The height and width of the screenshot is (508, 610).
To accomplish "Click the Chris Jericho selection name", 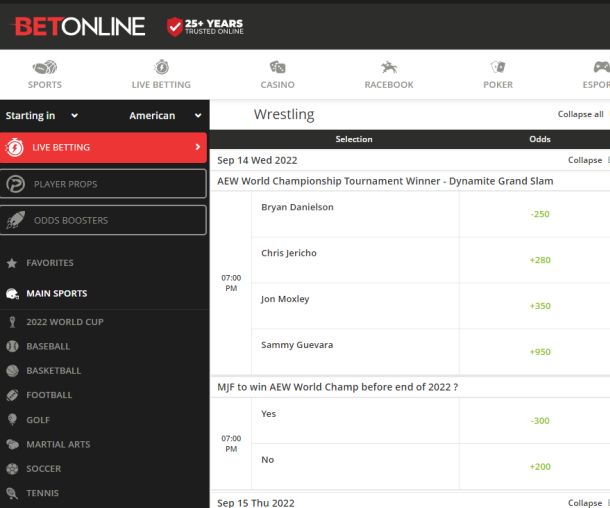I will coord(289,253).
